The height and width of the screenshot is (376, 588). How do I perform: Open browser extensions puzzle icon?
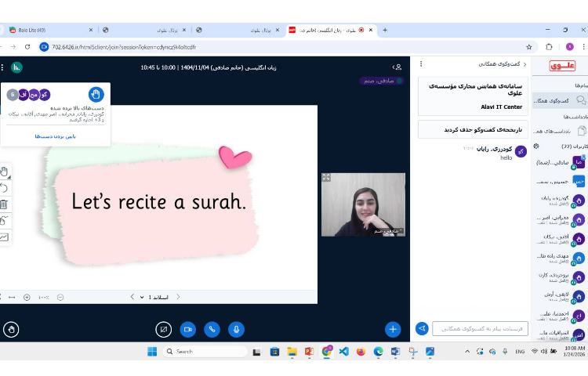click(x=549, y=47)
